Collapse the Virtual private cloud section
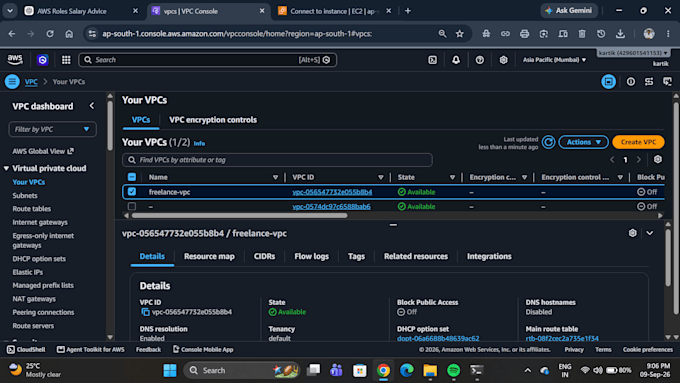Image resolution: width=680 pixels, height=383 pixels. [7, 168]
